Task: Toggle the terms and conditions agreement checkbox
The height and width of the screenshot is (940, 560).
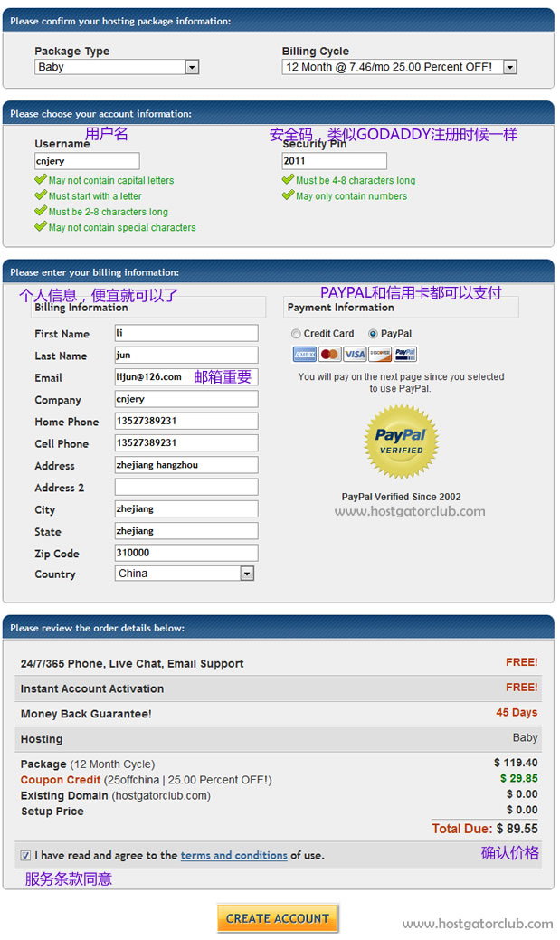Action: [25, 856]
